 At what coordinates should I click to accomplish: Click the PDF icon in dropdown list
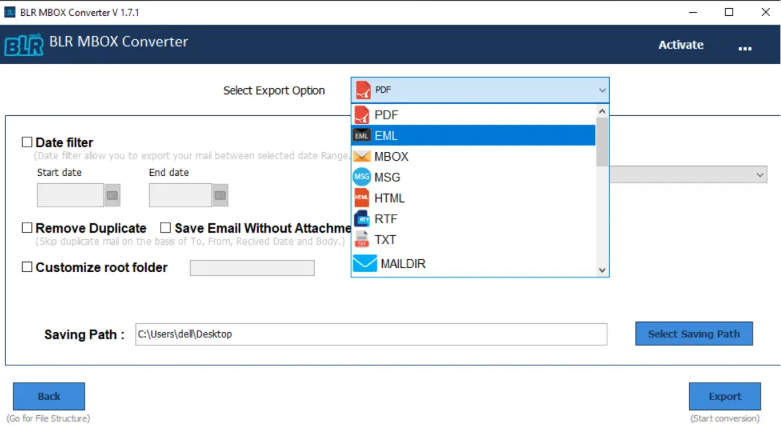pos(362,115)
